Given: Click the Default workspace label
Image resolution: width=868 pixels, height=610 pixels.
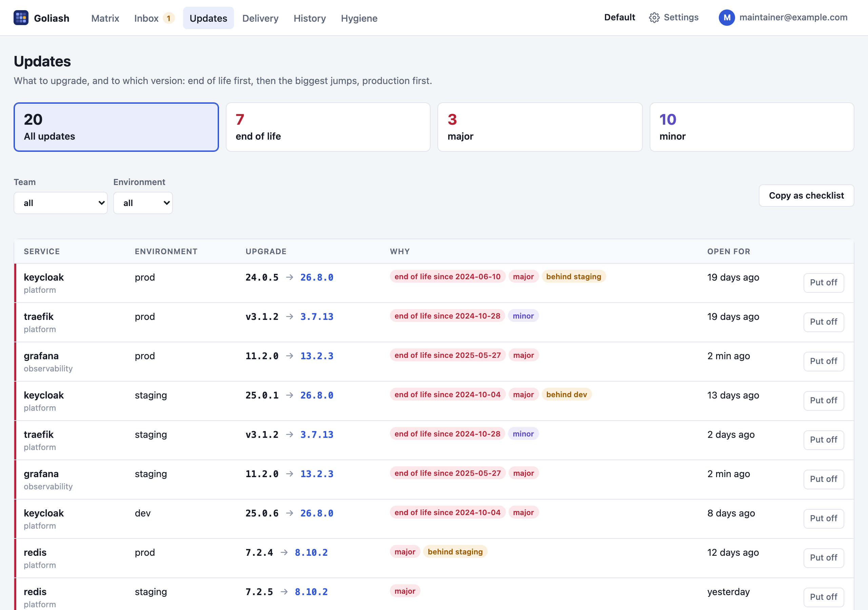Looking at the screenshot, I should click(619, 17).
